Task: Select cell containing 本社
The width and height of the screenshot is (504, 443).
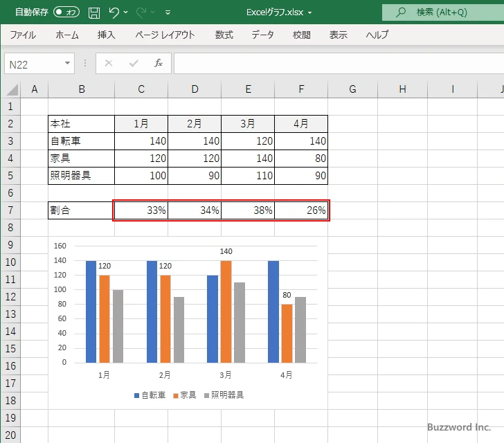Action: pos(81,124)
